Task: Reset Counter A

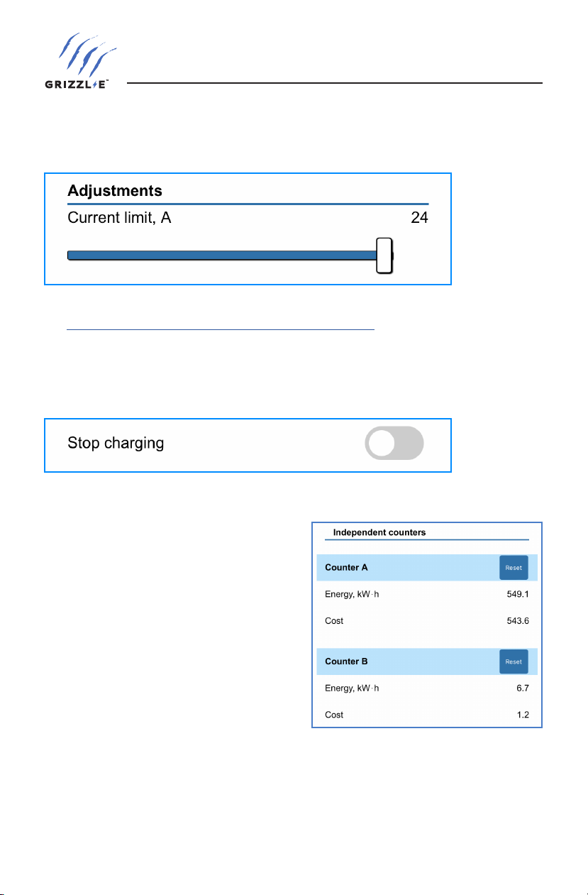Action: click(x=514, y=568)
